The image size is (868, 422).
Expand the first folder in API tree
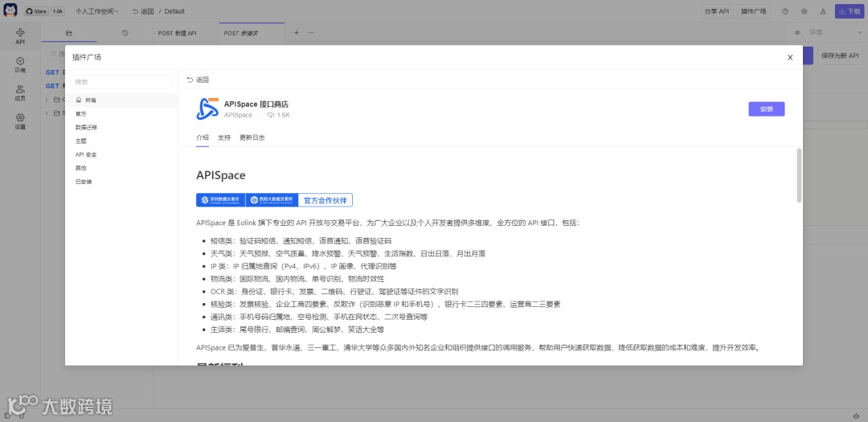[x=47, y=99]
